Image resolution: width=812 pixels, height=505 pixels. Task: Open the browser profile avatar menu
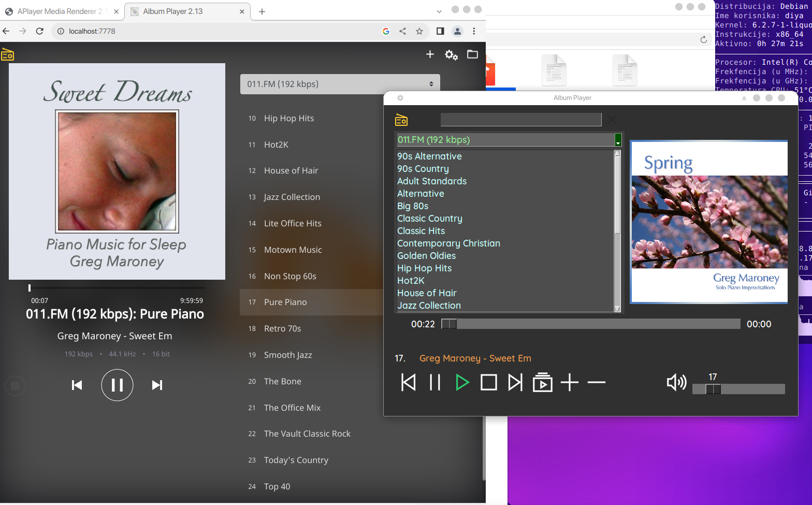(457, 31)
